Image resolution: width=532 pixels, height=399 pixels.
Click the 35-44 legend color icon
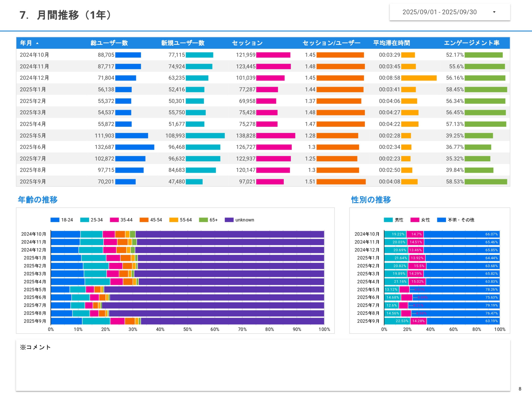coord(114,220)
